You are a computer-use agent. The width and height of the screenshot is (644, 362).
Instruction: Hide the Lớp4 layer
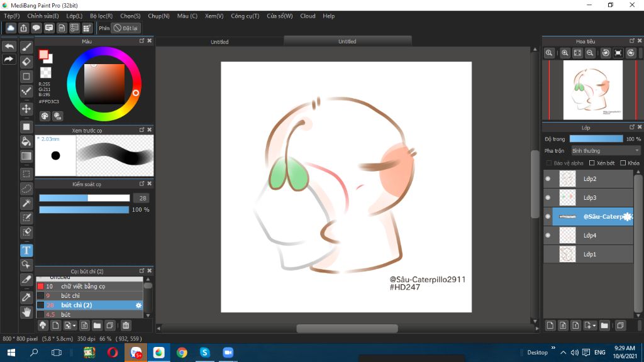point(548,236)
